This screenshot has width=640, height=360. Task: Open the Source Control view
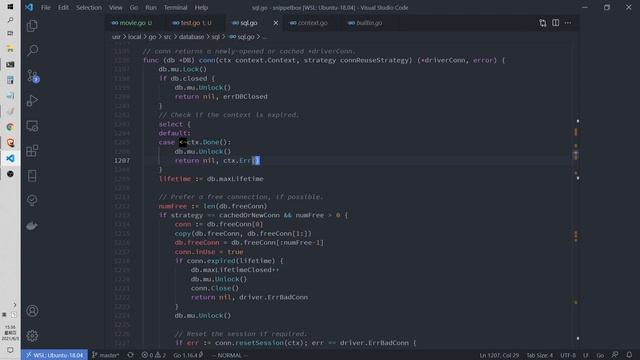click(33, 76)
